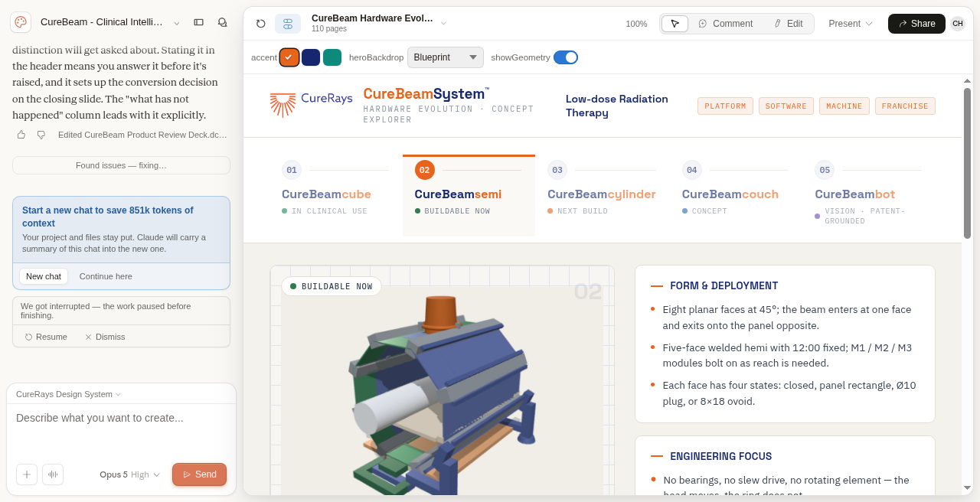Switch to Edit mode
This screenshot has height=502, width=980.
click(788, 24)
